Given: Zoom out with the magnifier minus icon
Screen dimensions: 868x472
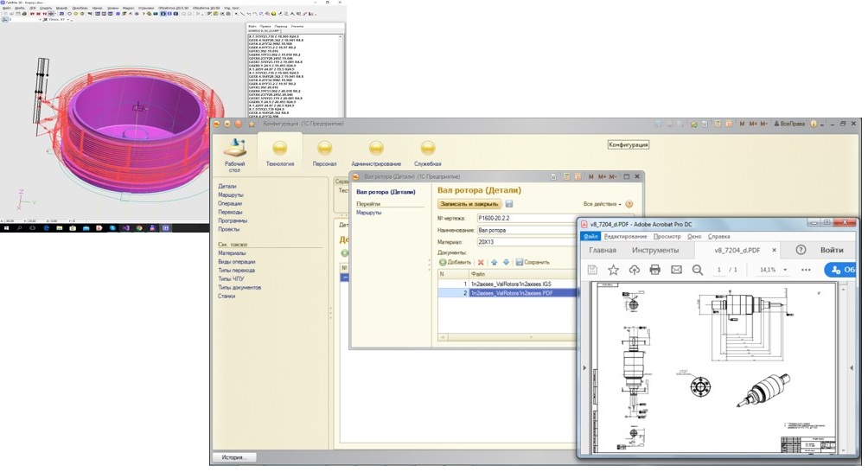Looking at the screenshot, I should tap(698, 270).
